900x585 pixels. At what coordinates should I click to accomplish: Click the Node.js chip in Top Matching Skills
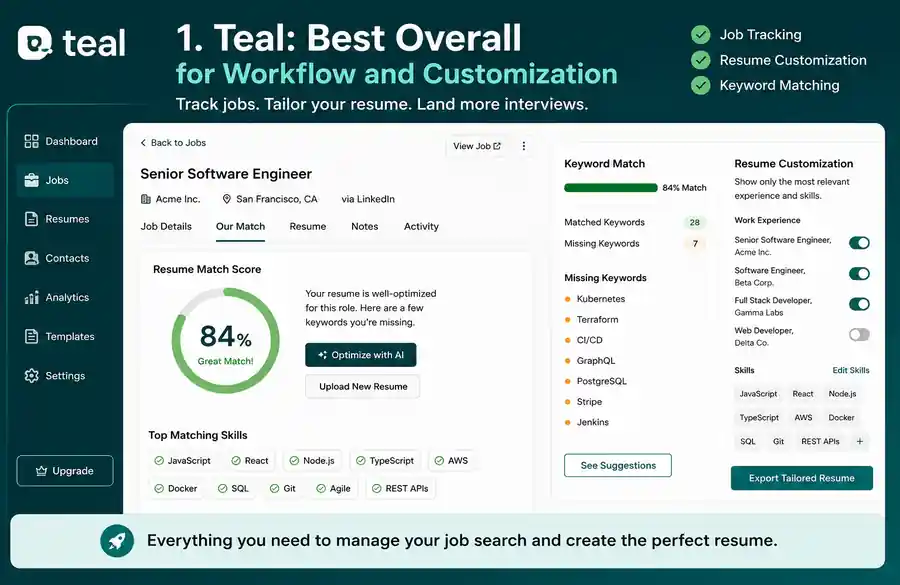[x=312, y=460]
